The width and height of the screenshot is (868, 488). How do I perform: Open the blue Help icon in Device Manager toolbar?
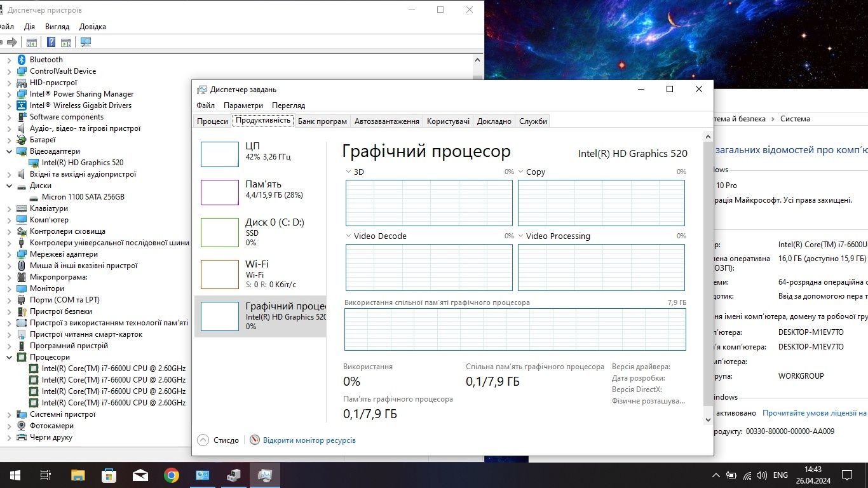[51, 42]
